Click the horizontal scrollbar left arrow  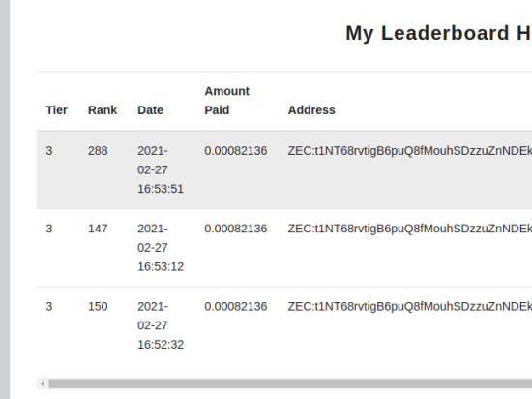[43, 384]
